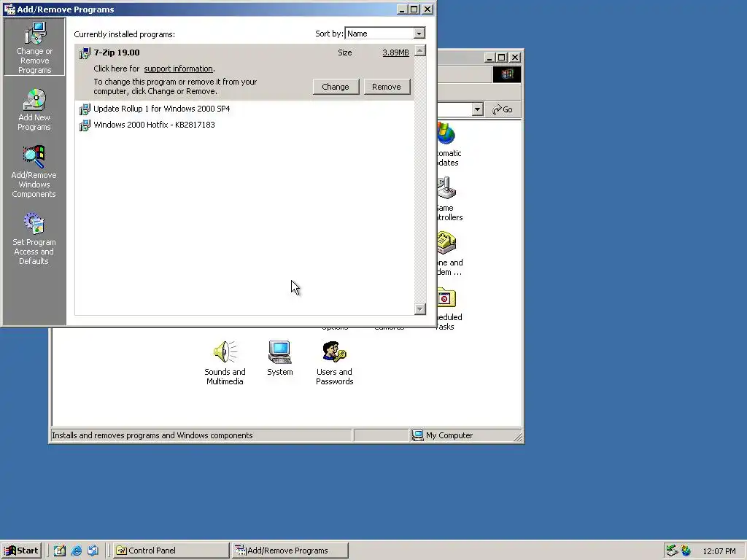Close the Control Panel window
The width and height of the screenshot is (747, 560).
coord(515,58)
